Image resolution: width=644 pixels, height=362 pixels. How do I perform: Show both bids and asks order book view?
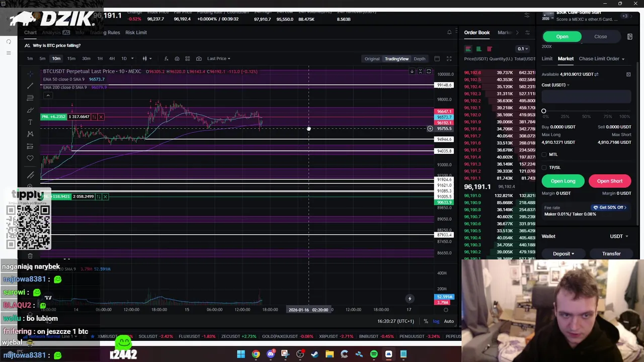[x=468, y=49]
